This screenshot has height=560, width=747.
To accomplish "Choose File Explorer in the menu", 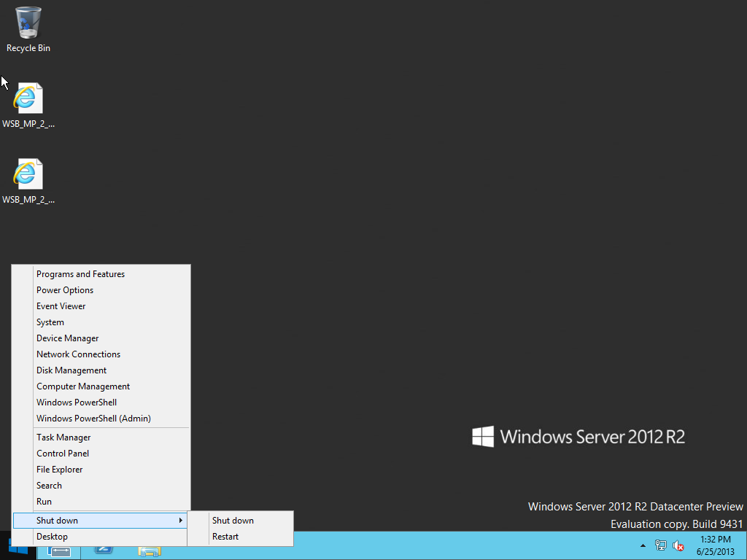I will [x=101, y=470].
